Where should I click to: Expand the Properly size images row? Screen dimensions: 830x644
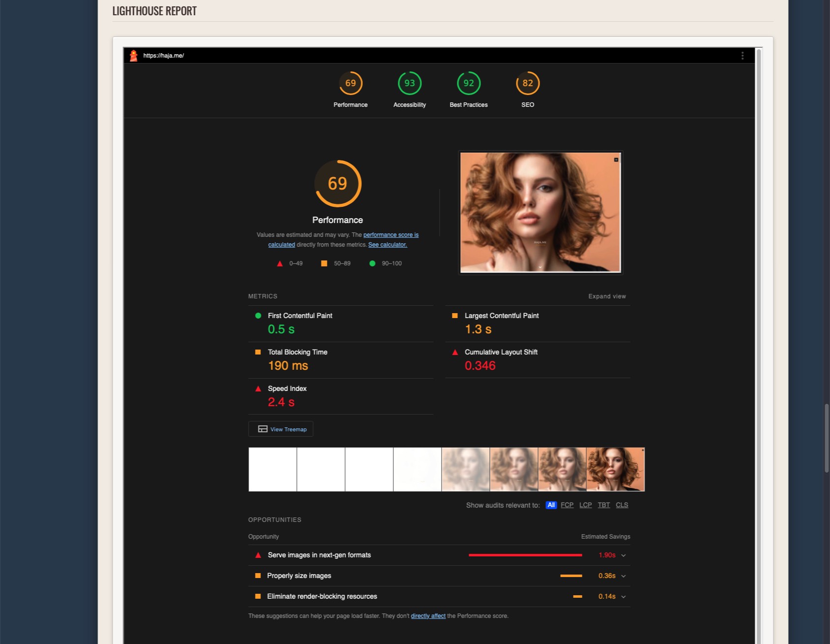pyautogui.click(x=623, y=576)
